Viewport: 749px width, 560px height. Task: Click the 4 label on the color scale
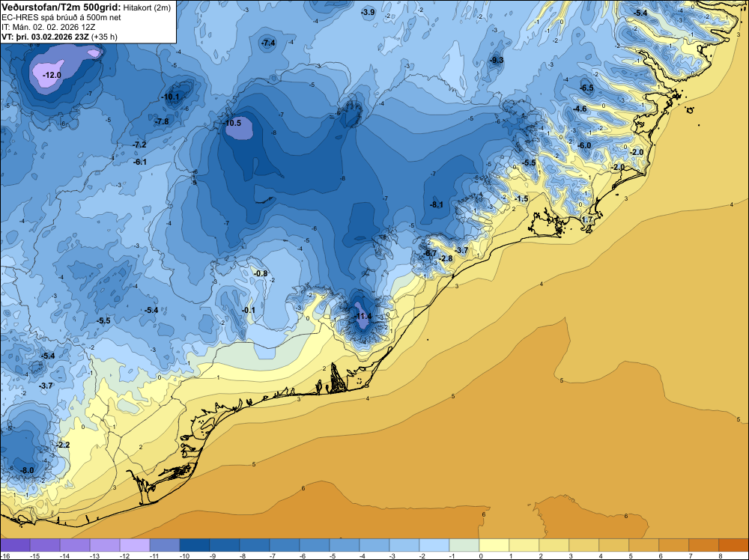[x=601, y=556]
